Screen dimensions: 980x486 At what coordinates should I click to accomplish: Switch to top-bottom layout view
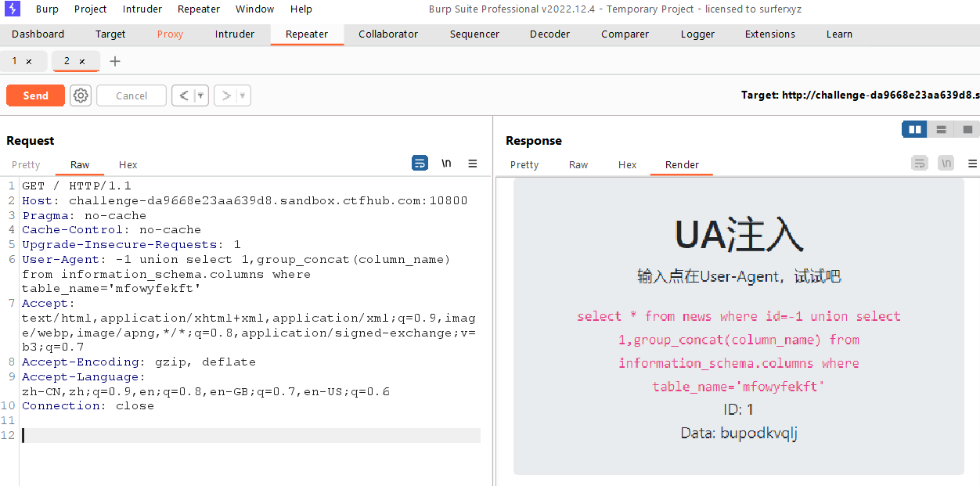click(941, 129)
